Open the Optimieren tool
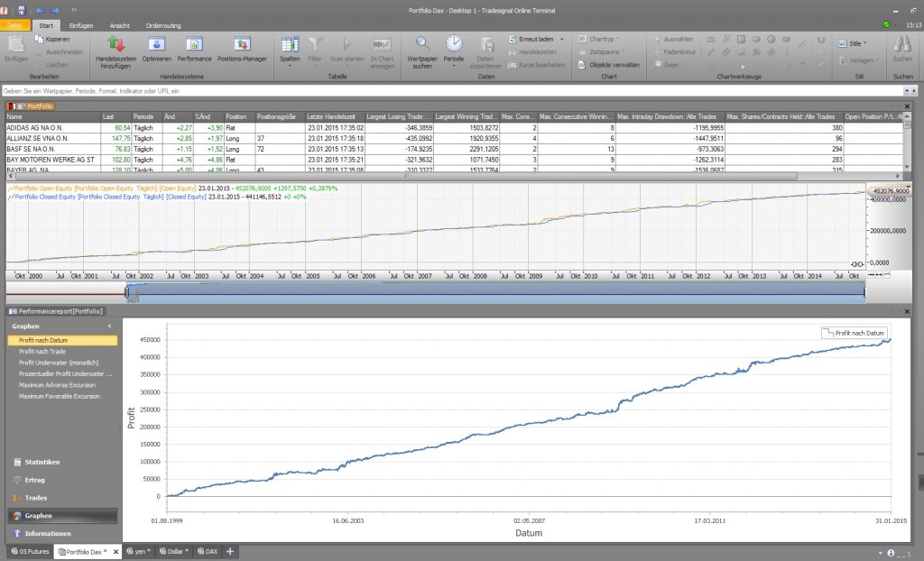The image size is (924, 561). coord(156,45)
